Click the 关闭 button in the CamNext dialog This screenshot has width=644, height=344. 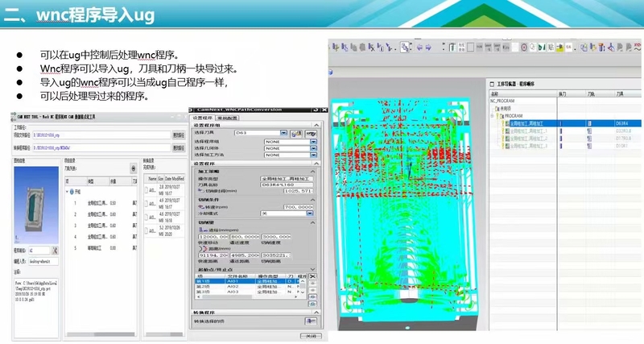(311, 336)
